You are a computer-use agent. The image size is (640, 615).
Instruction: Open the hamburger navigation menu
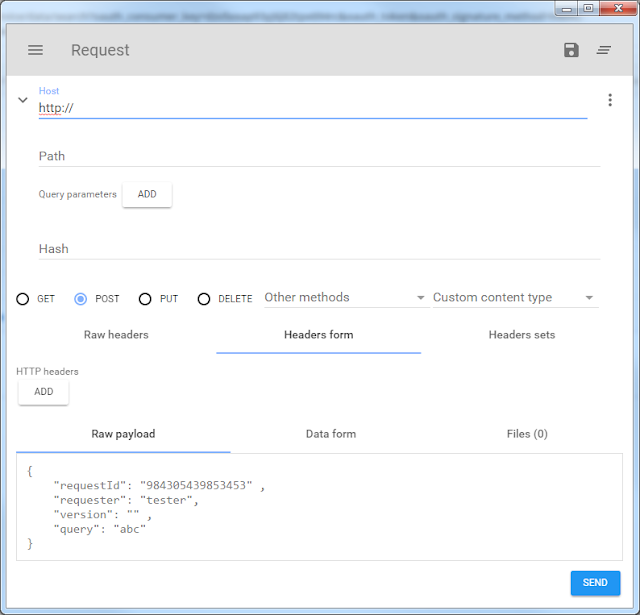[36, 50]
